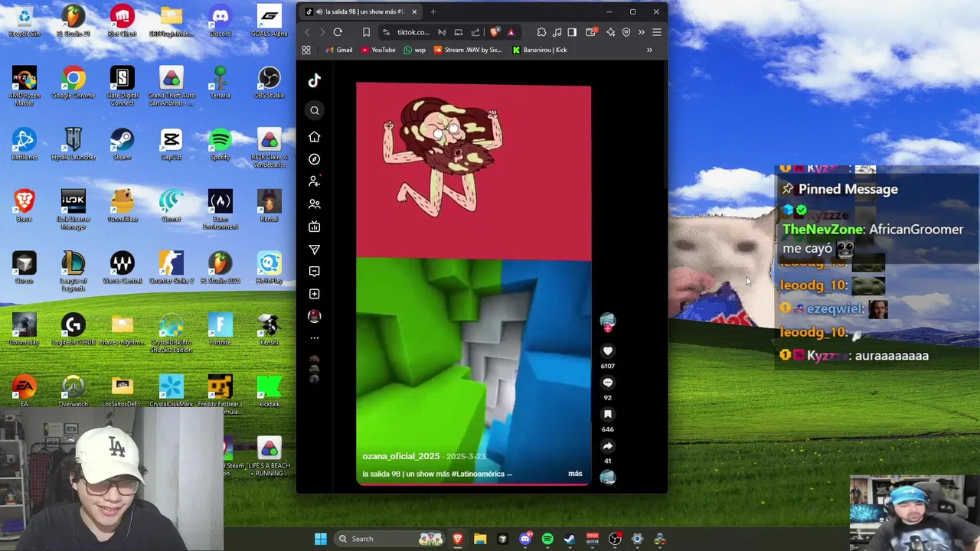Screen dimensions: 980x551
Task: Open the Windows Start menu
Action: click(x=321, y=539)
